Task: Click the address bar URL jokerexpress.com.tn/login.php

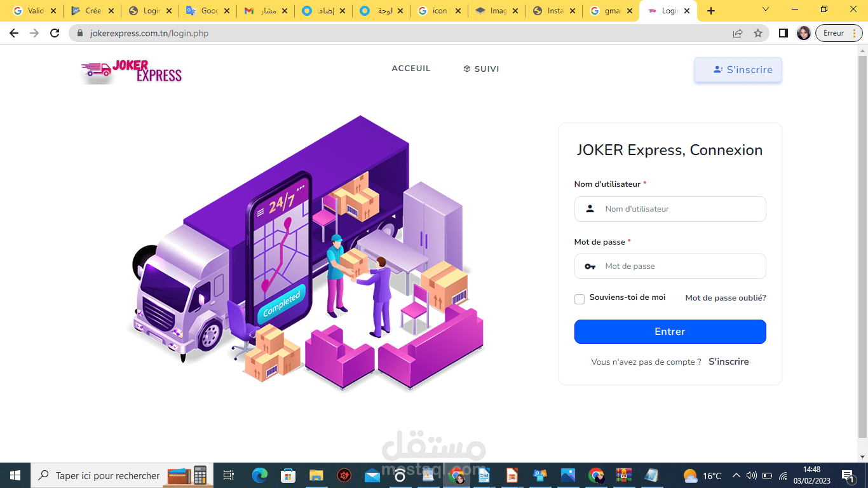Action: 149,33
